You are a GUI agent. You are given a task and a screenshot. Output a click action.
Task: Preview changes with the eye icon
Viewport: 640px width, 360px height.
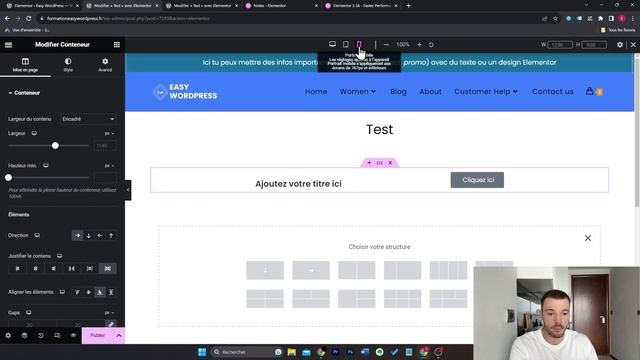[73, 336]
